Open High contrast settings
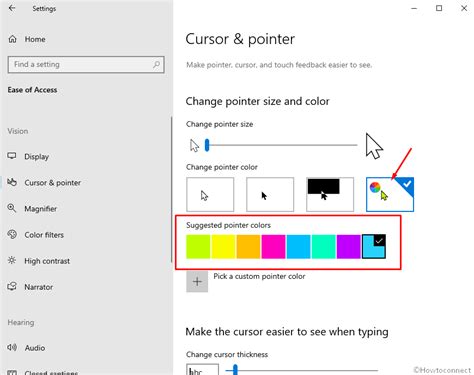The height and width of the screenshot is (375, 474). click(47, 261)
